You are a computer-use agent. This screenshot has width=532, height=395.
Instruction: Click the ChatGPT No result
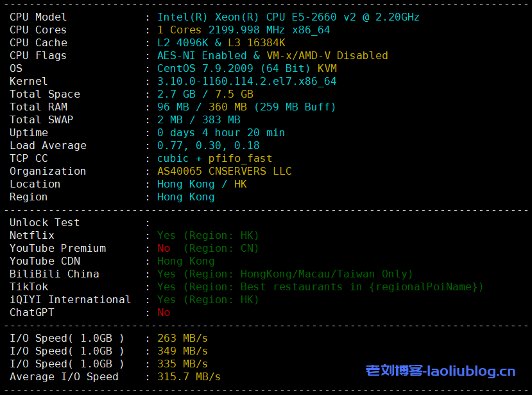(164, 313)
